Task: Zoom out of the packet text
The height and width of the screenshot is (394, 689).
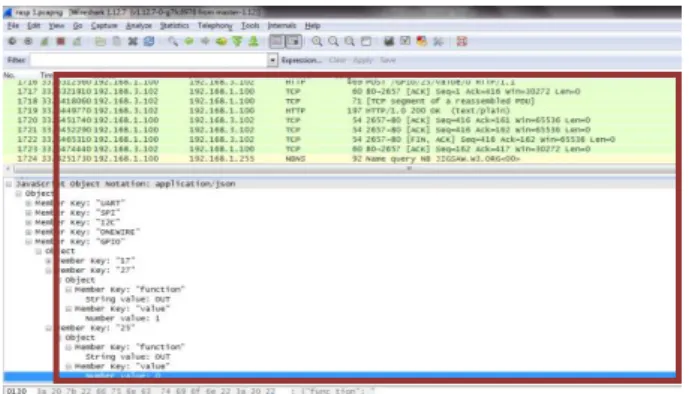Action: tap(334, 42)
